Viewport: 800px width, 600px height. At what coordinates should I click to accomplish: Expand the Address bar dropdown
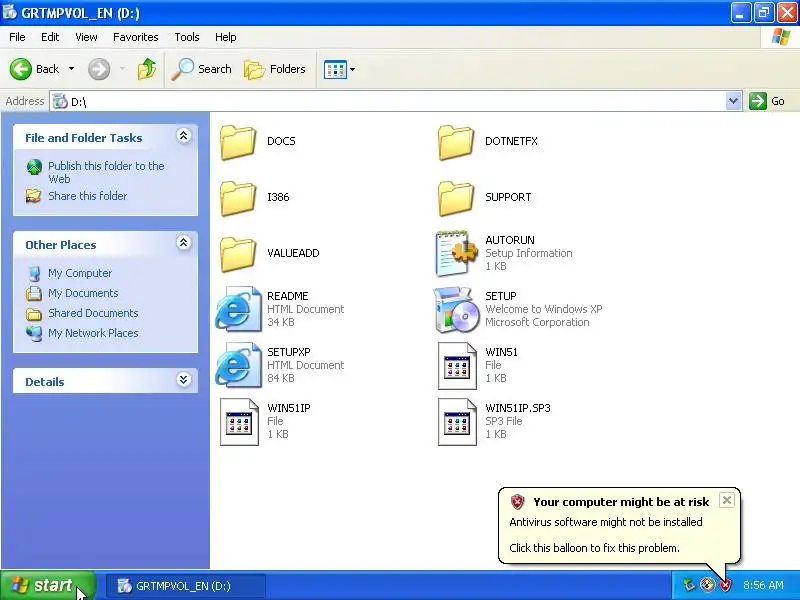[x=733, y=101]
